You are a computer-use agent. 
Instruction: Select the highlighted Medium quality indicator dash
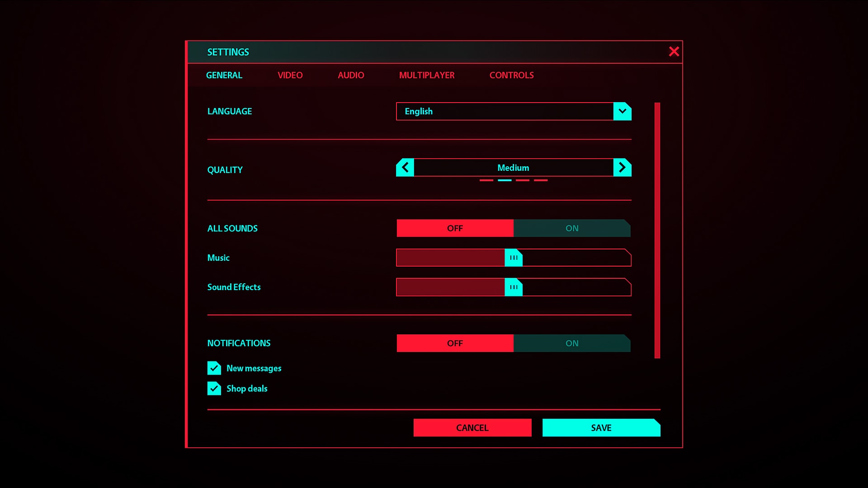pos(505,179)
